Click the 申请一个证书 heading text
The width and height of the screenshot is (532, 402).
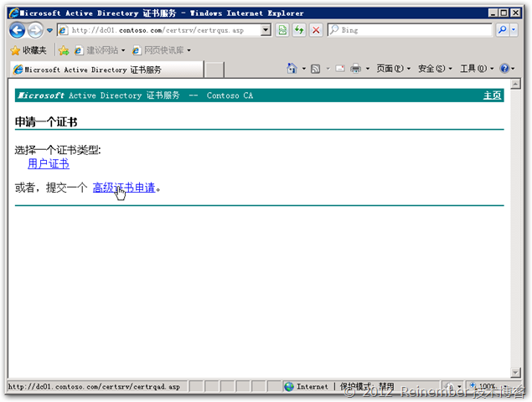pos(46,121)
